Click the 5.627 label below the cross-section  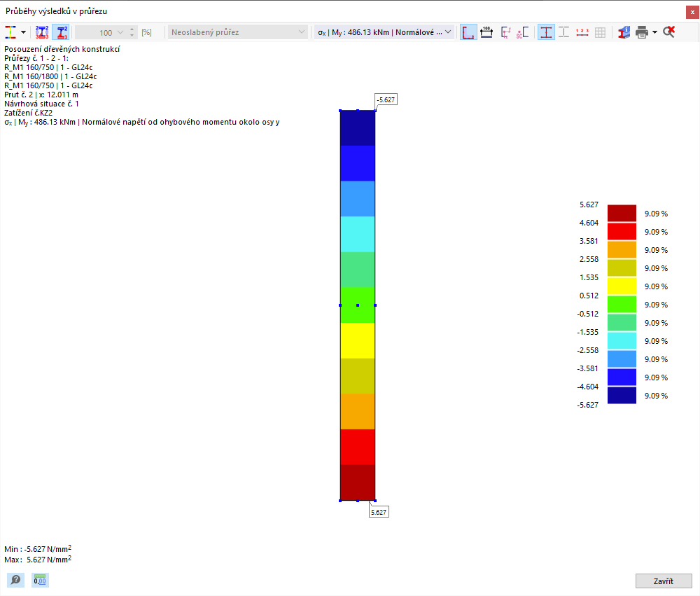tap(379, 512)
